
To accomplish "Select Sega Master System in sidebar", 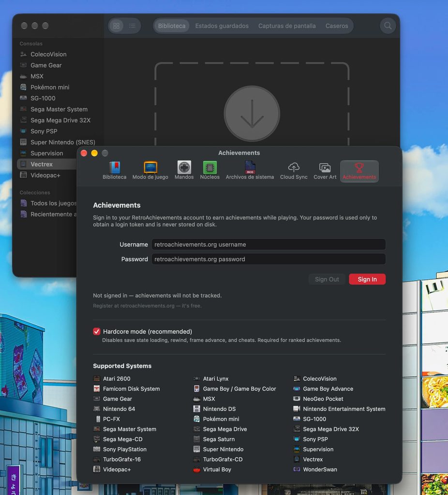I will (x=59, y=109).
